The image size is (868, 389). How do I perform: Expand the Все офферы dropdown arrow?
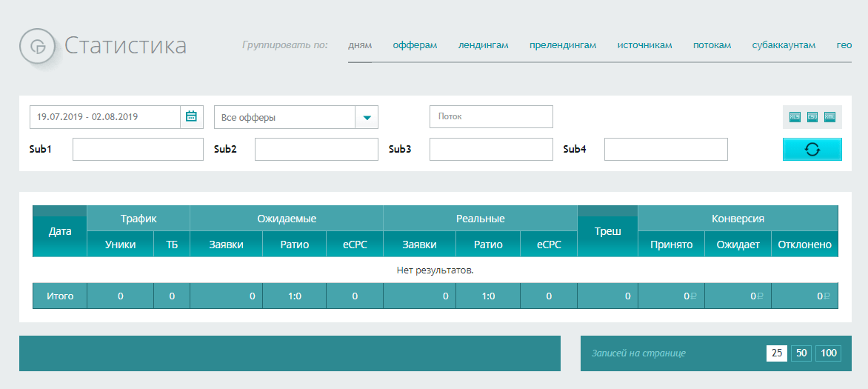point(367,117)
